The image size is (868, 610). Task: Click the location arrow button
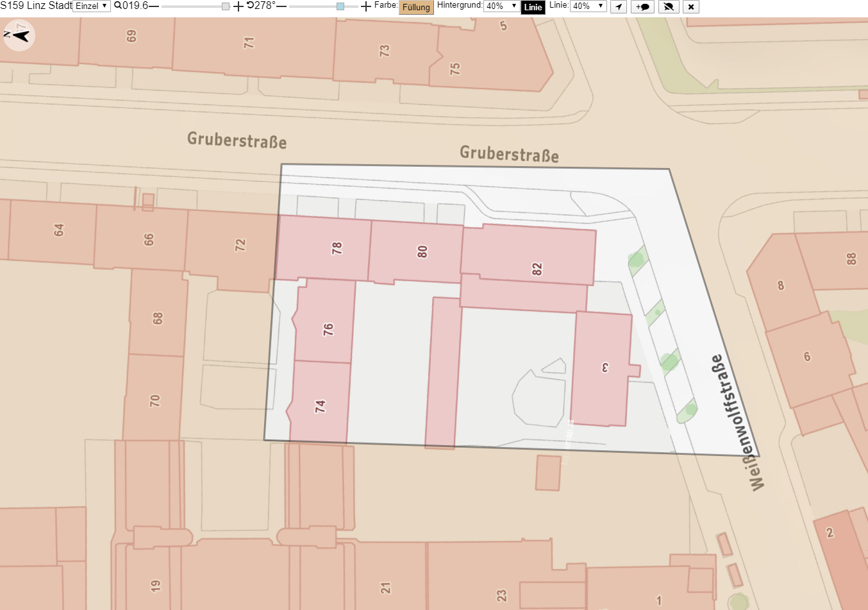tap(618, 6)
